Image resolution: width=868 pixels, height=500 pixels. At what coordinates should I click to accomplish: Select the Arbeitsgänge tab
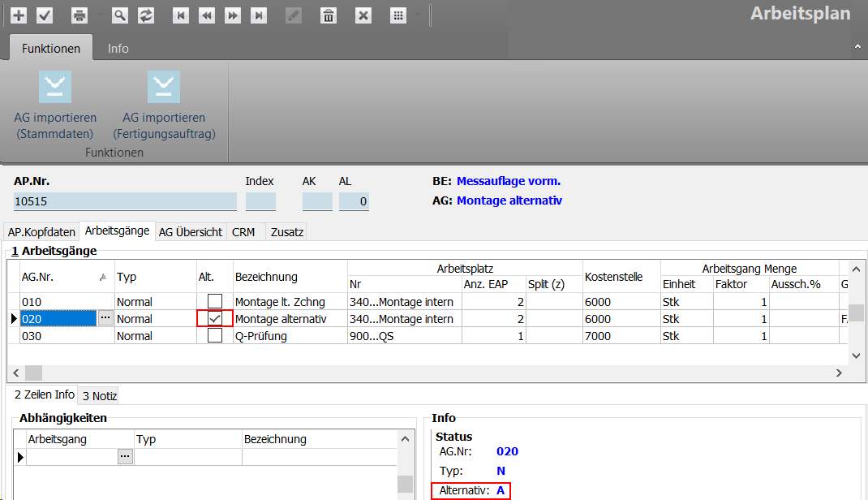coord(117,231)
